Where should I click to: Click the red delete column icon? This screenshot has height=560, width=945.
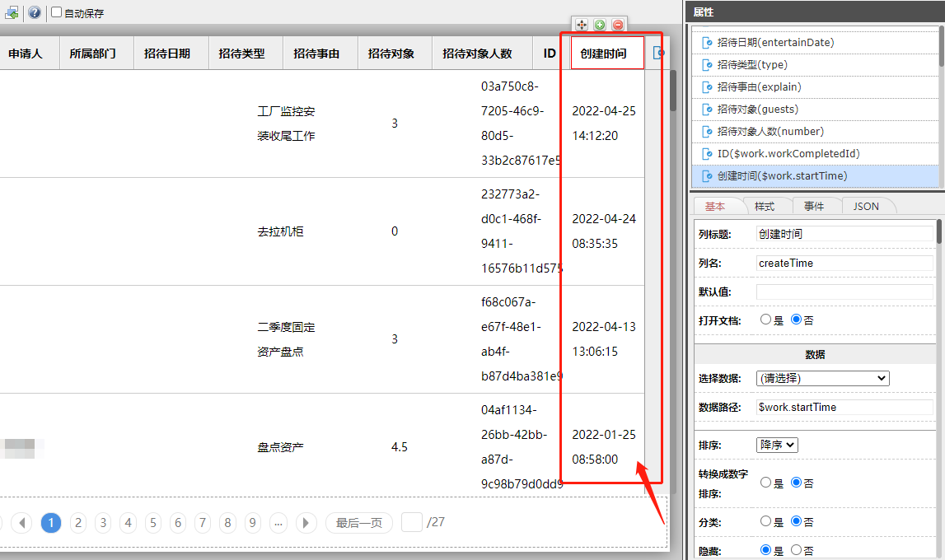618,25
